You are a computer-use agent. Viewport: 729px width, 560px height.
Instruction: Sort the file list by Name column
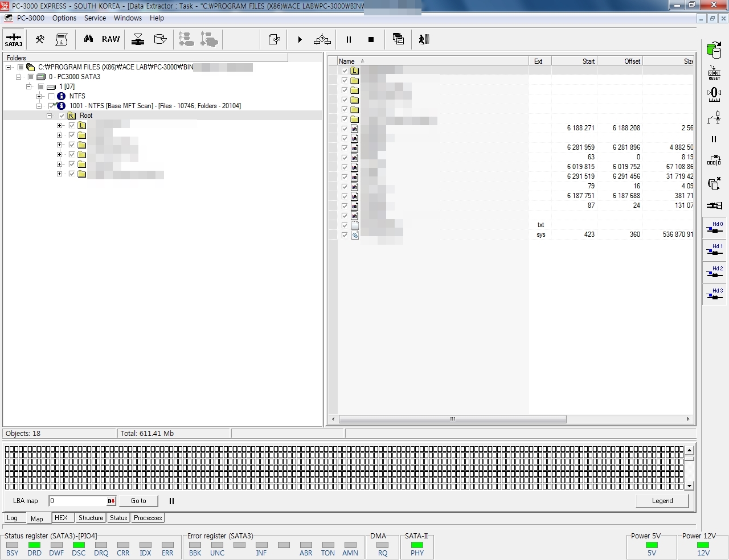[x=432, y=61]
